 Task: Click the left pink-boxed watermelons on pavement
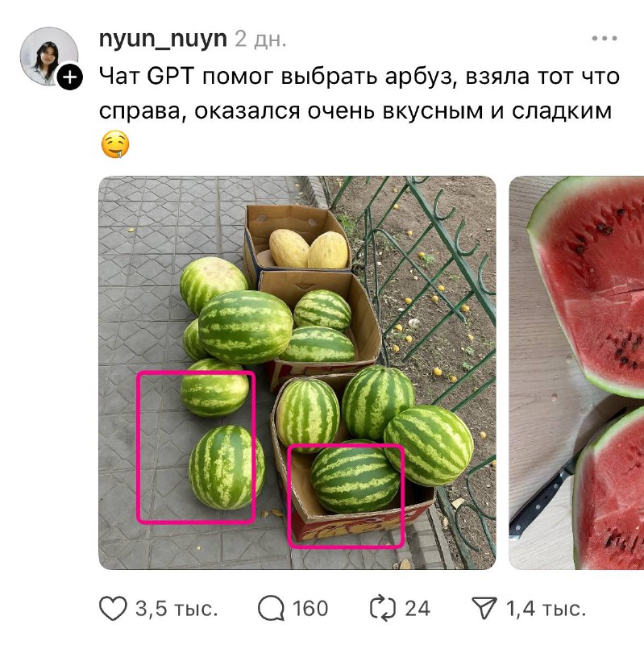[x=196, y=447]
